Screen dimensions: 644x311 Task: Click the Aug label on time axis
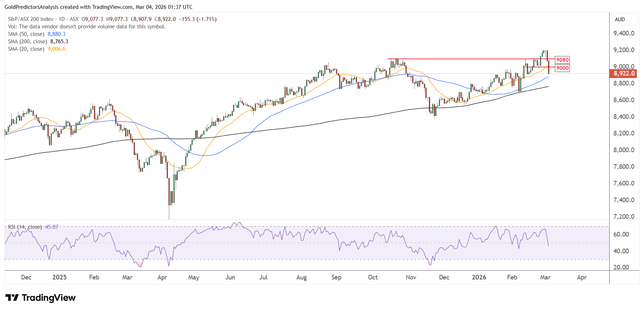tap(302, 277)
